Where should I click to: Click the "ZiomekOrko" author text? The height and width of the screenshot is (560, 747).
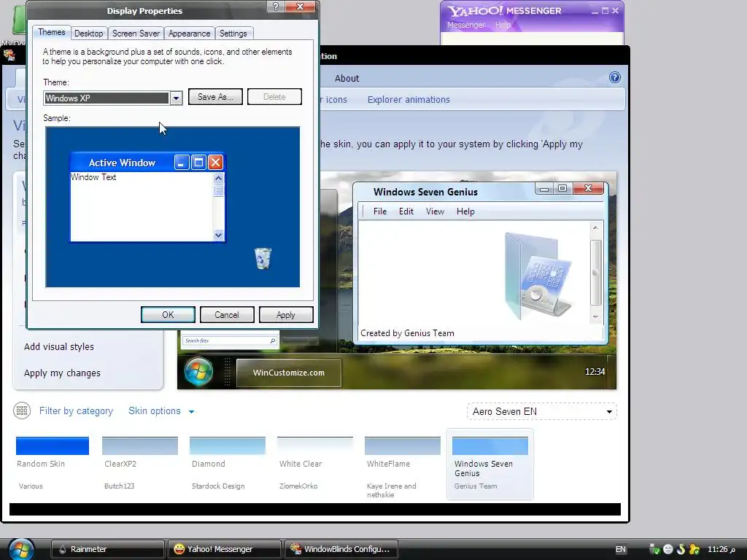coord(298,486)
